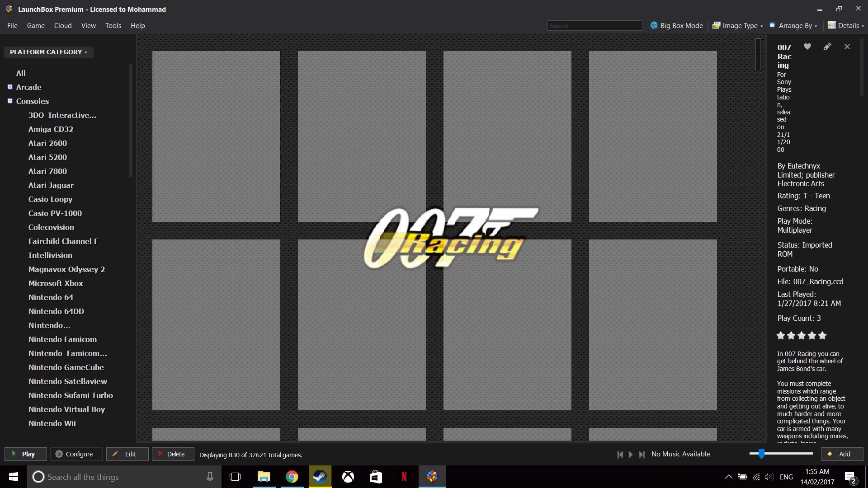Screen dimensions: 868x488
Task: Open the Details dropdown
Action: pos(846,26)
